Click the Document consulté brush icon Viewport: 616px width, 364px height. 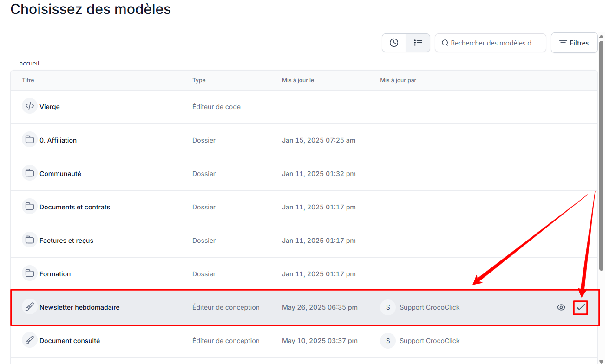(30, 340)
